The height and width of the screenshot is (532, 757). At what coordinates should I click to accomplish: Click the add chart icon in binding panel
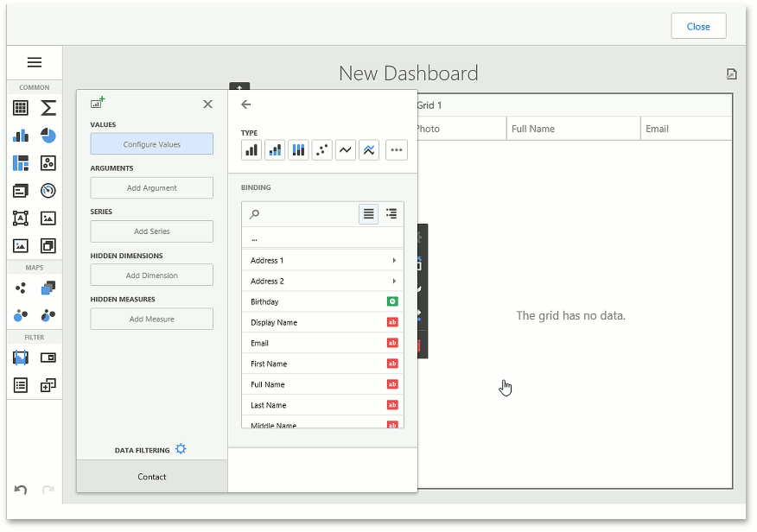(98, 103)
